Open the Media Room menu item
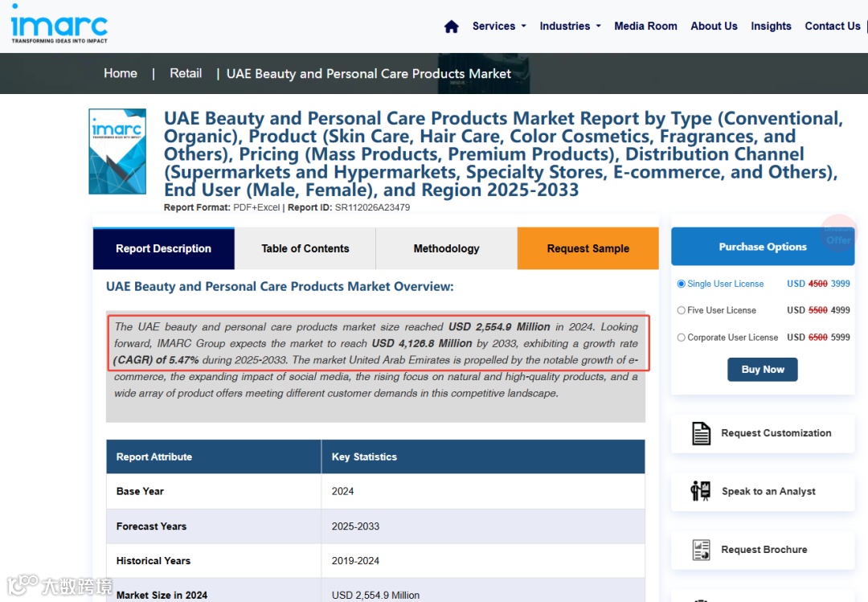Screen dimensions: 868x602 pos(645,26)
